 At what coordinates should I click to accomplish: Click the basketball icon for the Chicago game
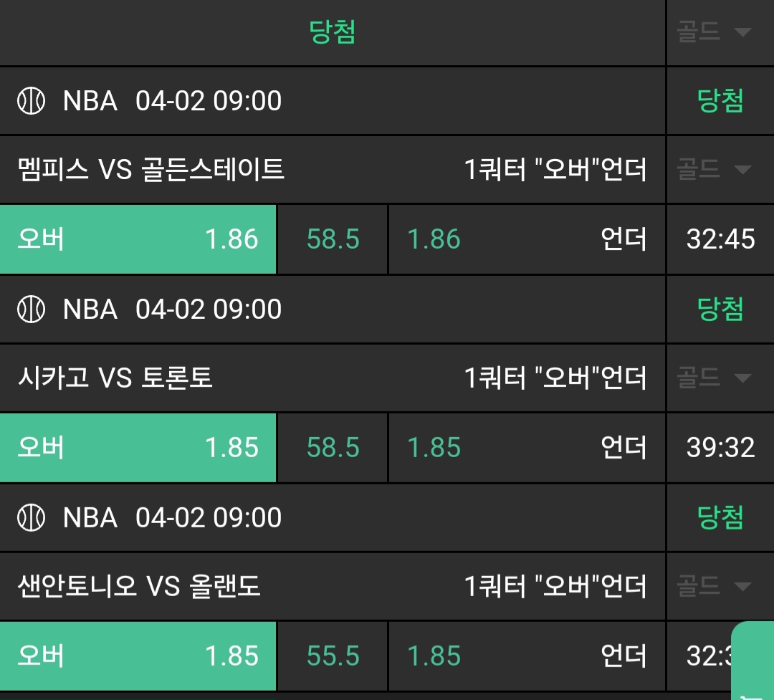31,310
